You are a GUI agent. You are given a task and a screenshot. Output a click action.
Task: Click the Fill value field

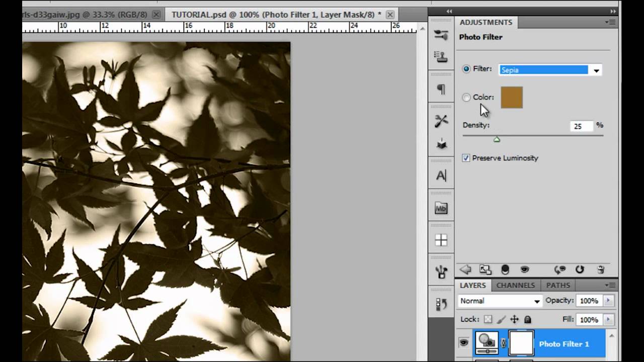pos(589,320)
